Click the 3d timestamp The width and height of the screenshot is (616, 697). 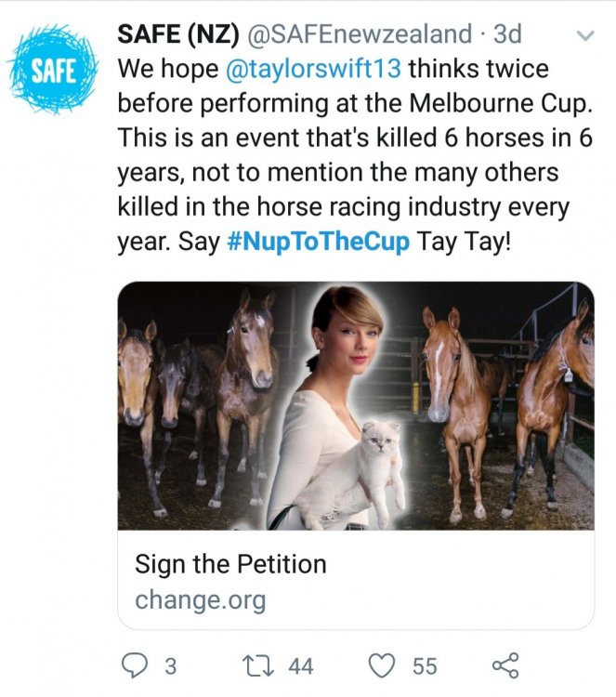[x=507, y=34]
